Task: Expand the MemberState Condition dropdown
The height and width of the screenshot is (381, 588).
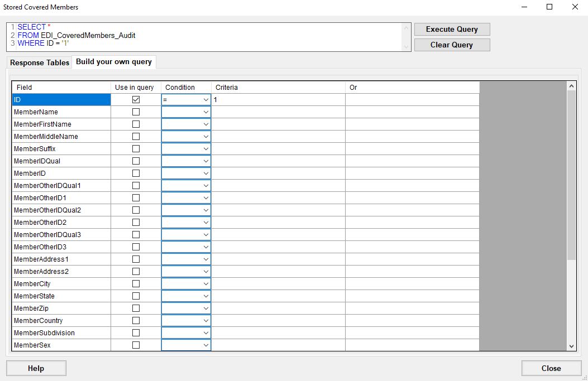Action: coord(206,296)
